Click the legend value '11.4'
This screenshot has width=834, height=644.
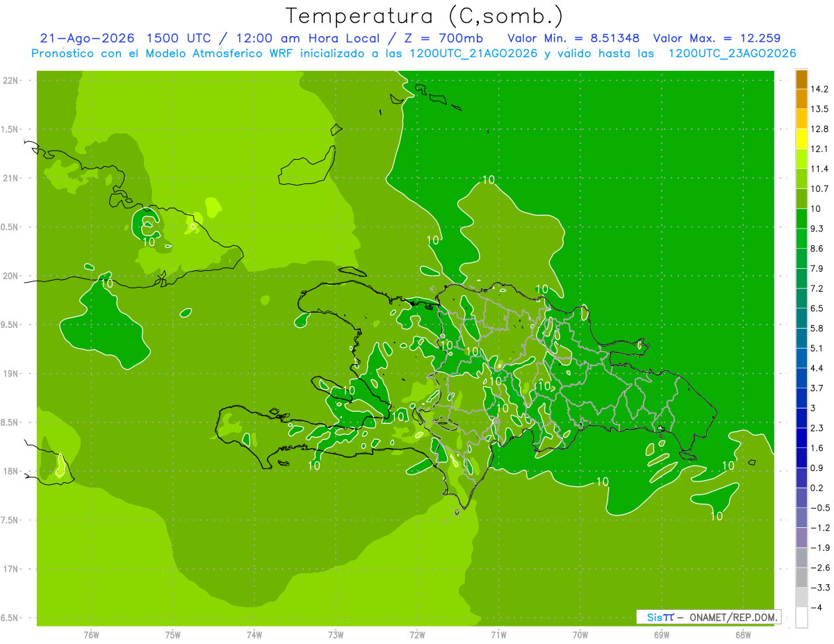point(820,169)
